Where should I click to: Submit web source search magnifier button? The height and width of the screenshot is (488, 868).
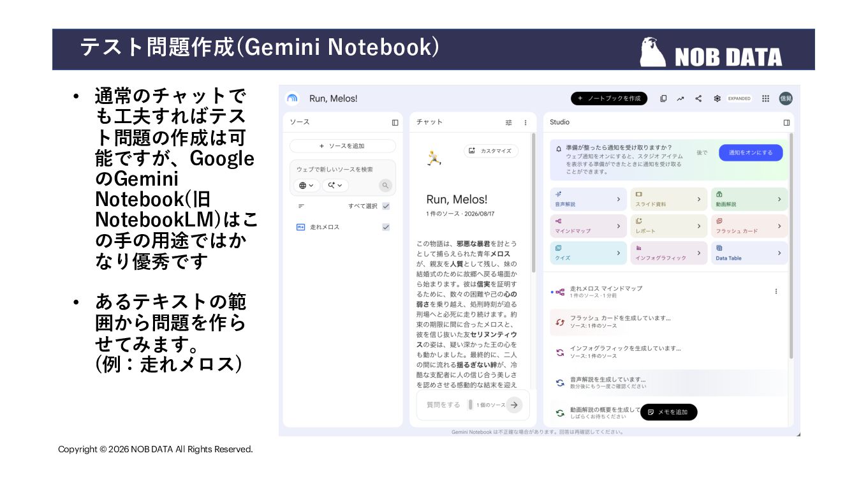385,186
